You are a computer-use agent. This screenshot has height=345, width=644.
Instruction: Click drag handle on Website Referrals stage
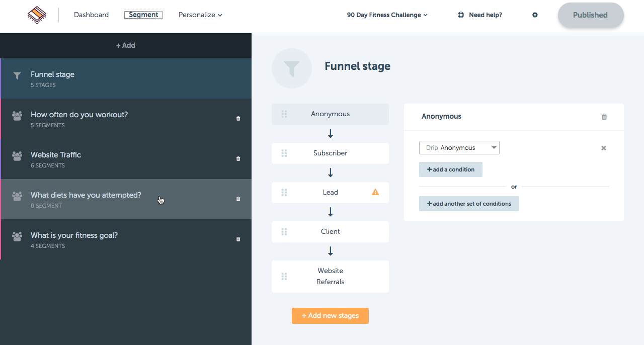tap(284, 277)
